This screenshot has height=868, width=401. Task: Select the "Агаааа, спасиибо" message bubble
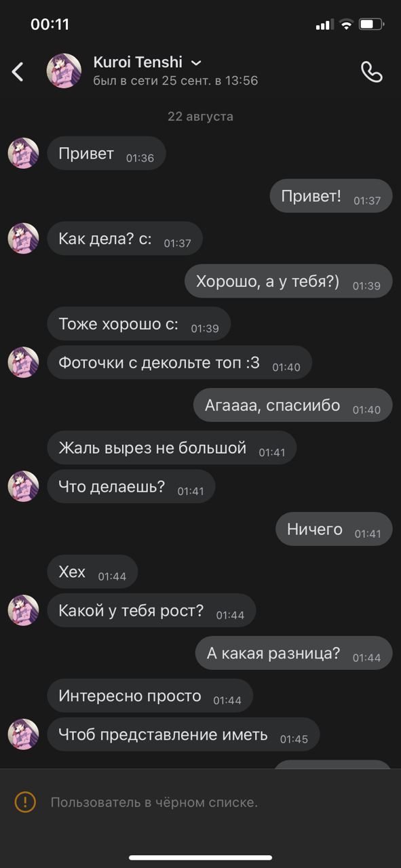point(293,405)
